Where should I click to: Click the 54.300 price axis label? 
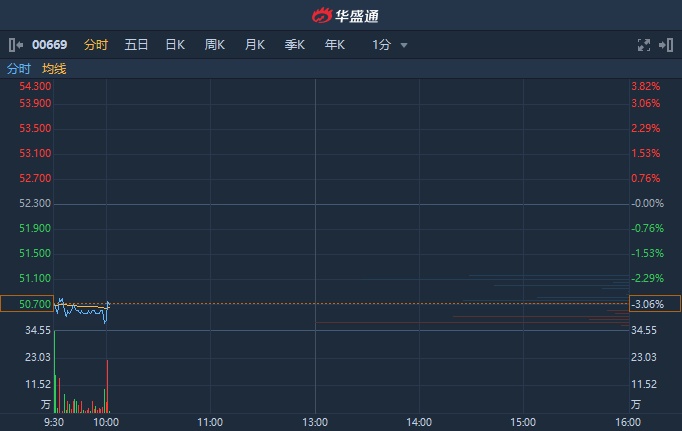(x=35, y=86)
